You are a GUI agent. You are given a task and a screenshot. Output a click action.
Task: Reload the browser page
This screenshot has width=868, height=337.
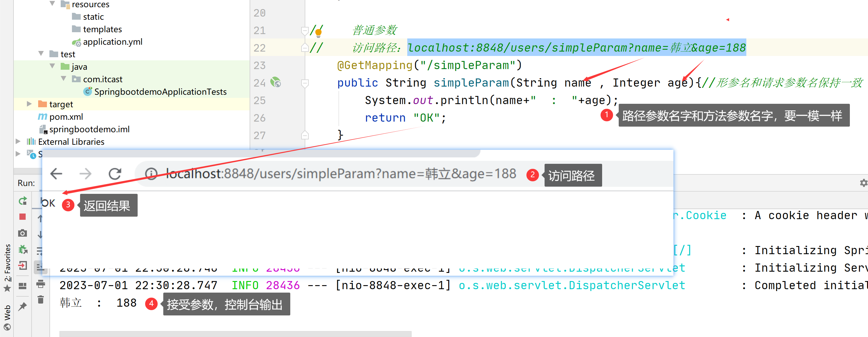115,174
